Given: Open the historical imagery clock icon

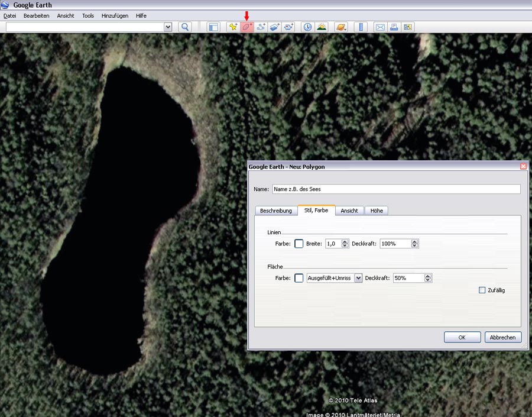Looking at the screenshot, I should [x=307, y=27].
